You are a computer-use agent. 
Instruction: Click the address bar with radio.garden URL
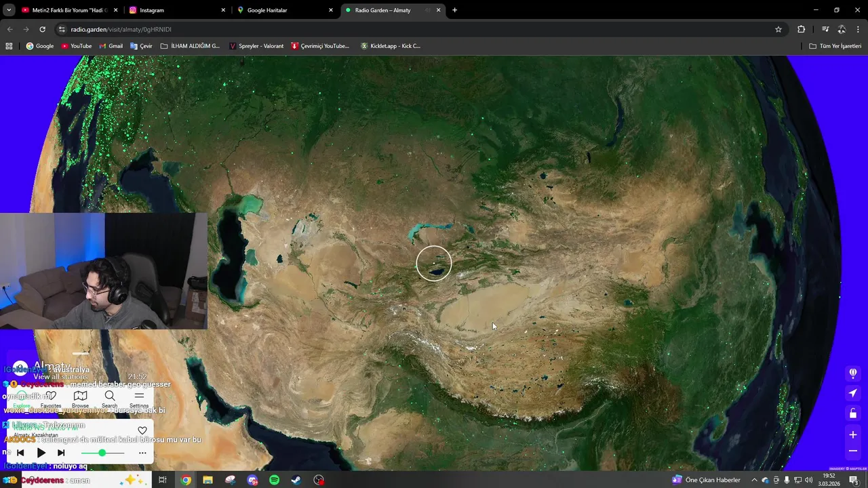point(420,29)
